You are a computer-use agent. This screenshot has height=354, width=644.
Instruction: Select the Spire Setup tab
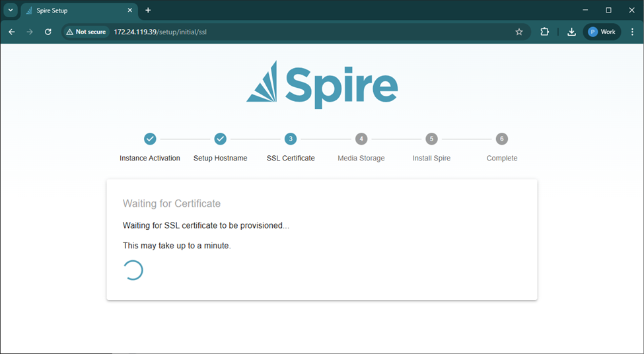79,11
